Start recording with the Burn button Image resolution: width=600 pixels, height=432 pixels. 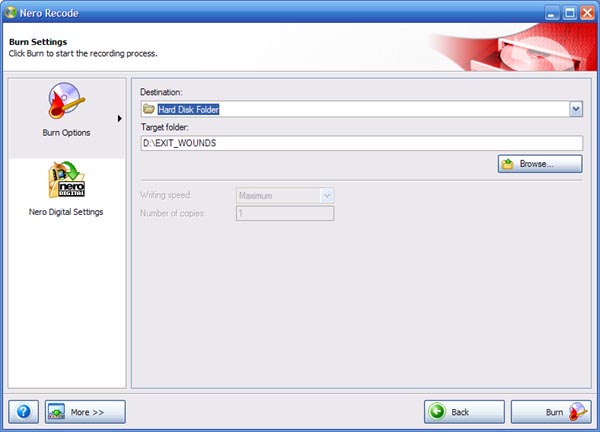coord(551,412)
